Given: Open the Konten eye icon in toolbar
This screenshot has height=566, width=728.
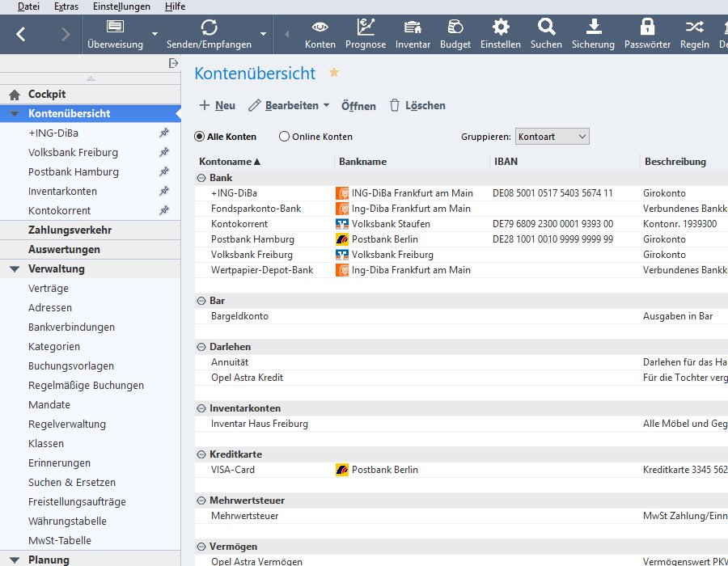Looking at the screenshot, I should click(320, 27).
